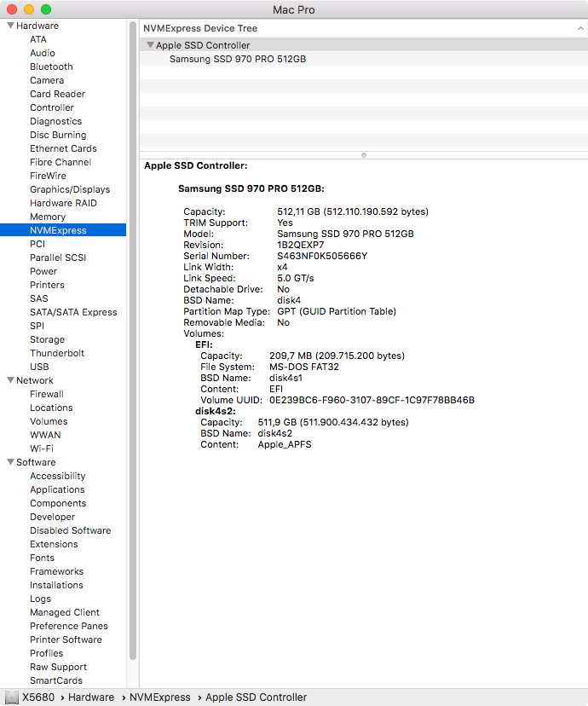Select Disc Burning in sidebar
The image size is (588, 706).
(58, 135)
